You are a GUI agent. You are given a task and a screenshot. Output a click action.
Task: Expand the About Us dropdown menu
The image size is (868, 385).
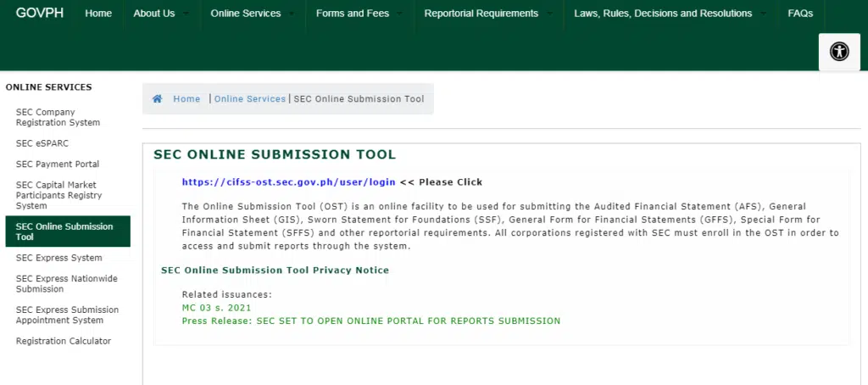pos(160,14)
